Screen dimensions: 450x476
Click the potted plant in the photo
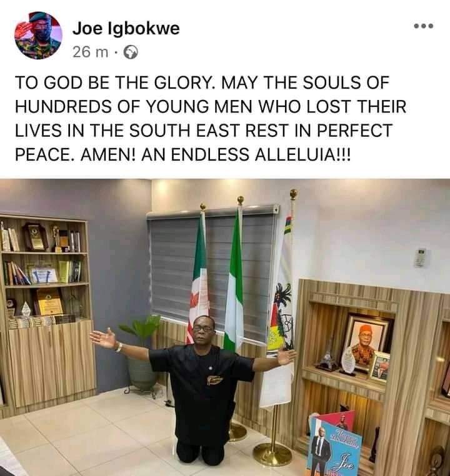[141, 352]
